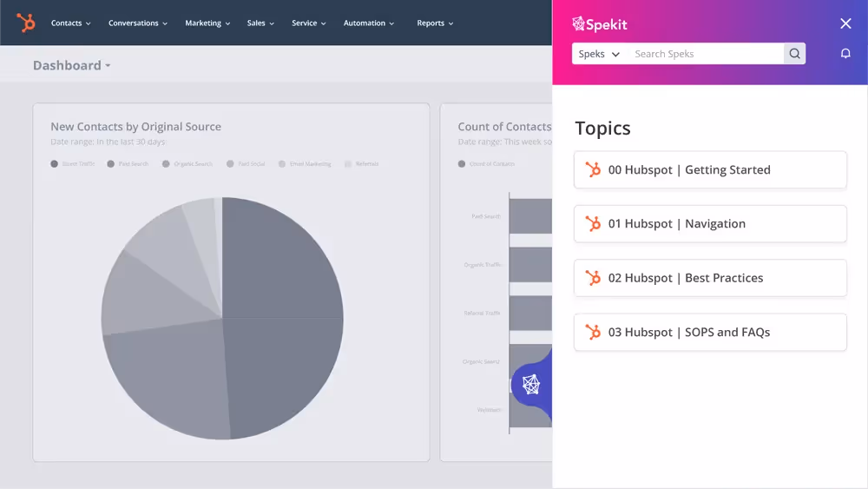Click HubSpot icon on SOPS and FAQs topic
This screenshot has width=868, height=489.
[x=593, y=333]
